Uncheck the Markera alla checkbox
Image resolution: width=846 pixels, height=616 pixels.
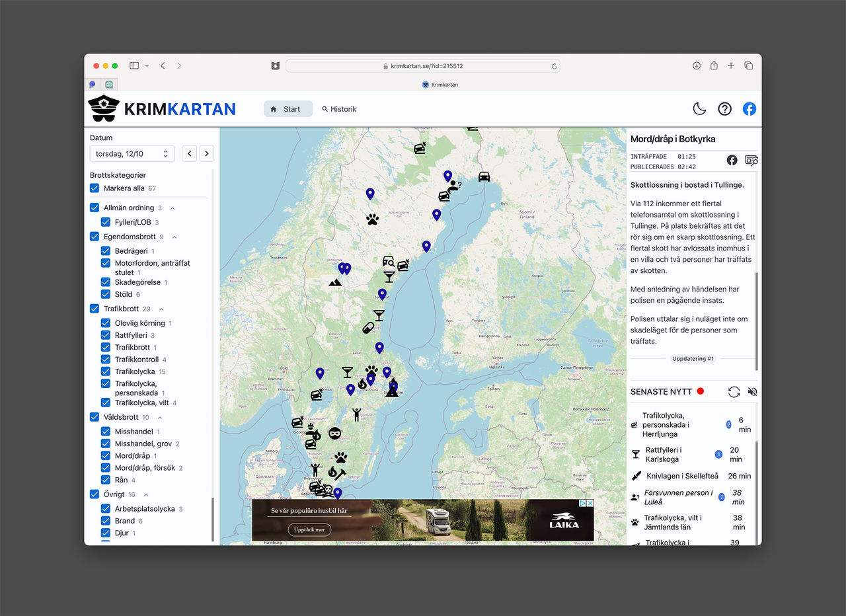click(x=94, y=188)
